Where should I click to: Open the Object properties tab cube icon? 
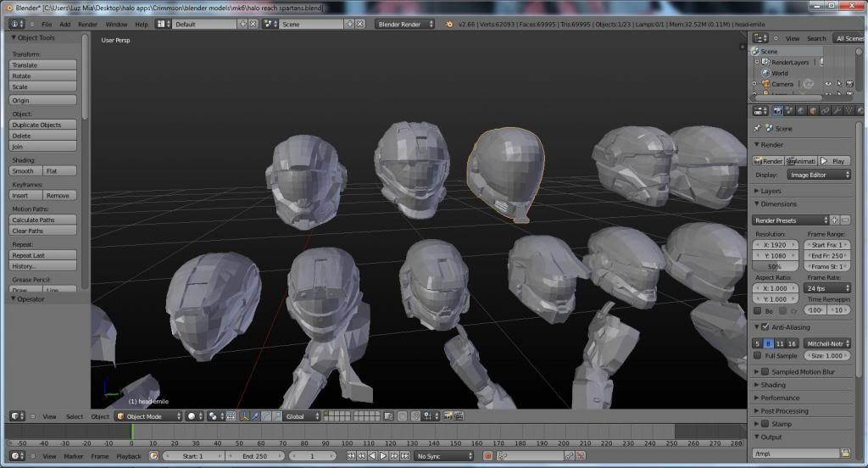(813, 111)
